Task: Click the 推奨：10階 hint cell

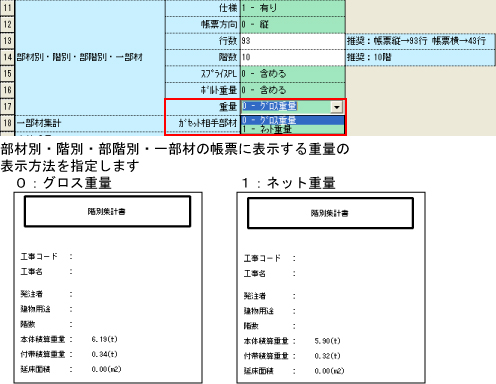Action: pyautogui.click(x=420, y=57)
